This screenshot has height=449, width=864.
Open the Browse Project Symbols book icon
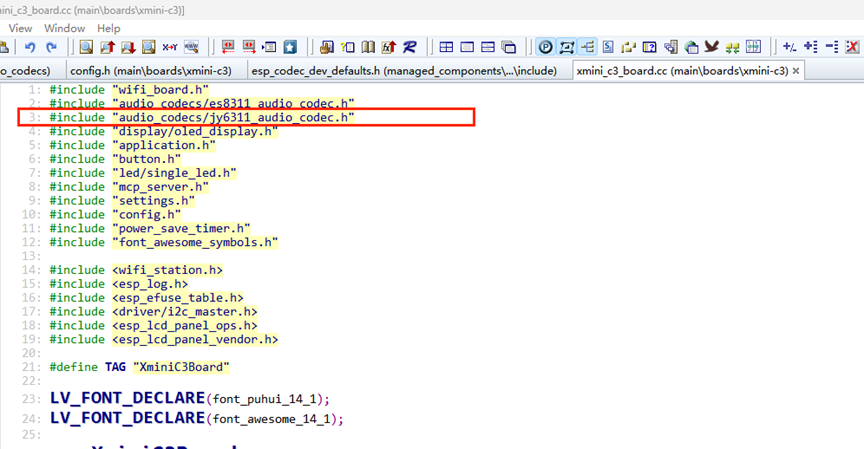368,47
